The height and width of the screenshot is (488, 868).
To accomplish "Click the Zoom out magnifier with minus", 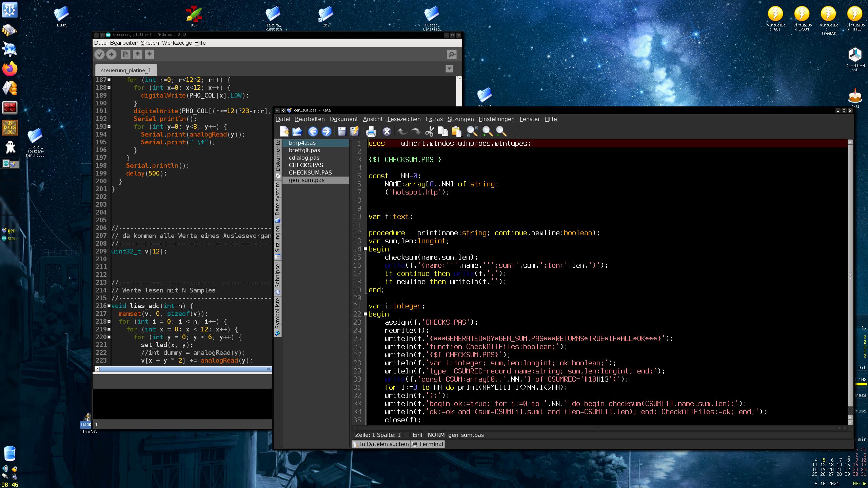I will click(x=501, y=131).
